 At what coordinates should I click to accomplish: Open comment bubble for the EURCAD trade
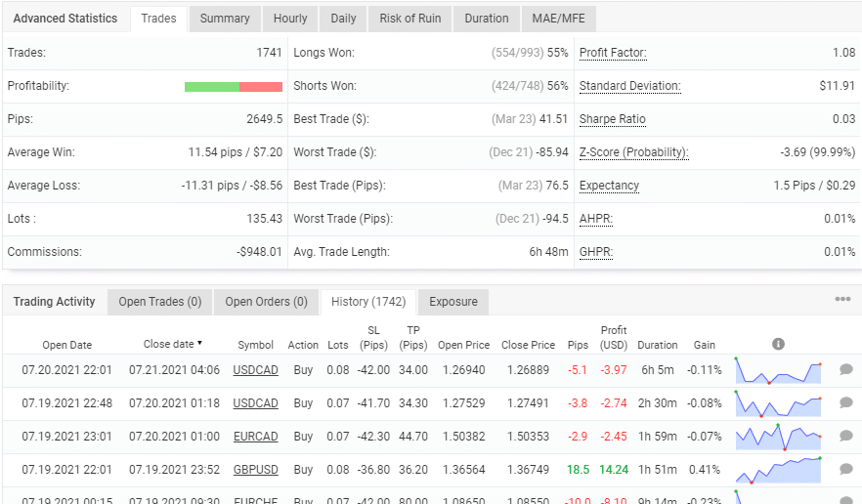846,436
